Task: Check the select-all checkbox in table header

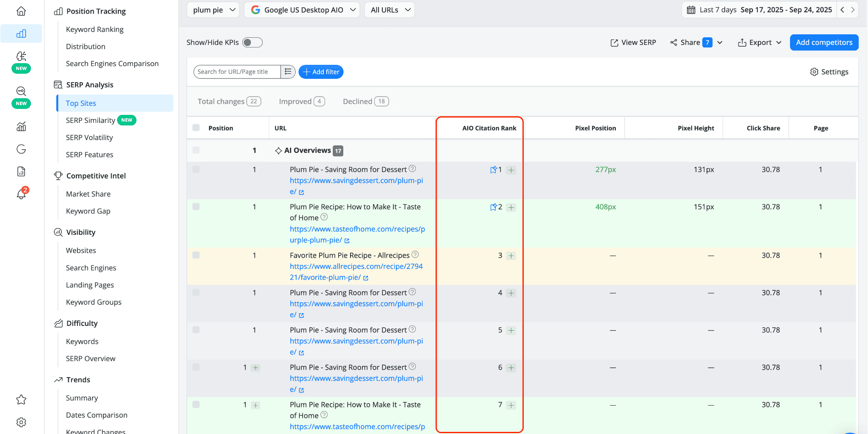Action: tap(196, 128)
